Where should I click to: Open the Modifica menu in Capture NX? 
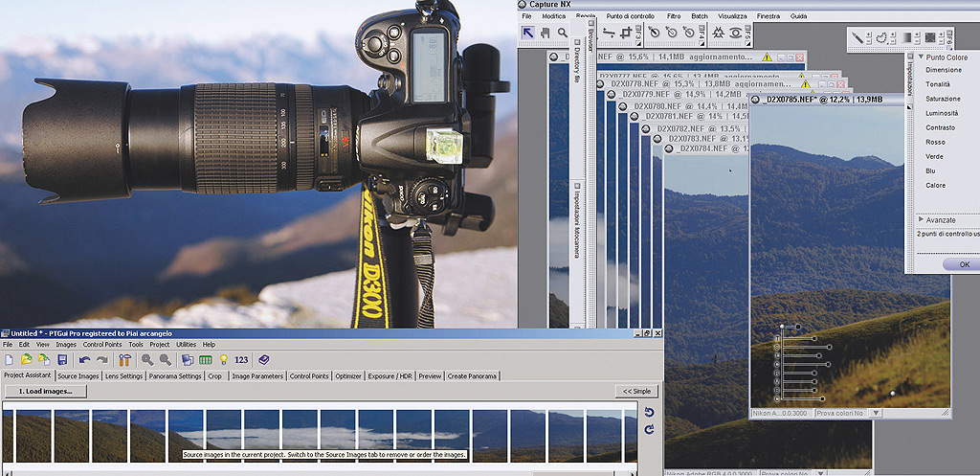tap(554, 16)
